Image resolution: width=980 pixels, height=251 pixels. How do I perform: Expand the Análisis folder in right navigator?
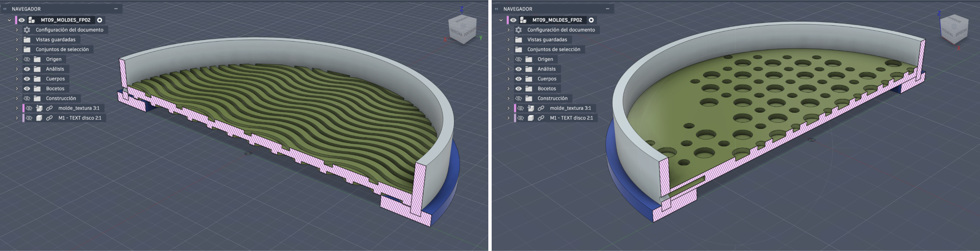click(x=508, y=69)
